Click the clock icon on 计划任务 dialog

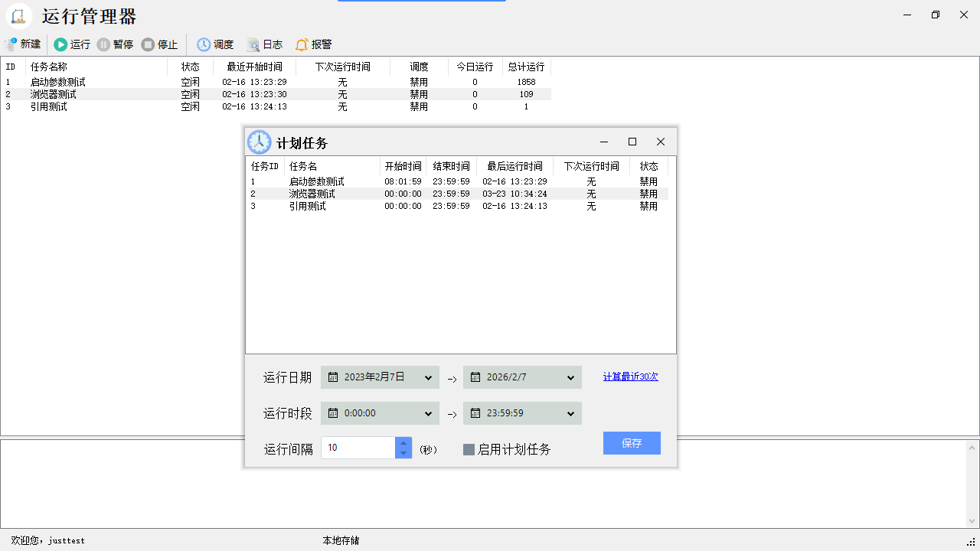(x=259, y=142)
